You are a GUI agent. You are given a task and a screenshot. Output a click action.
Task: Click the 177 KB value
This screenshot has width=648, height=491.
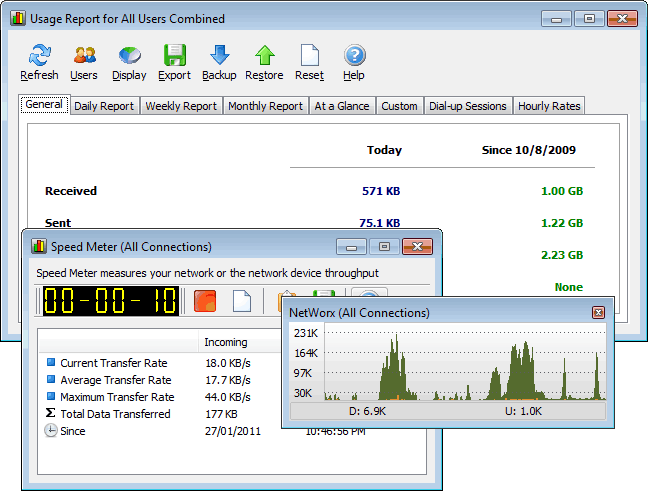(x=222, y=414)
